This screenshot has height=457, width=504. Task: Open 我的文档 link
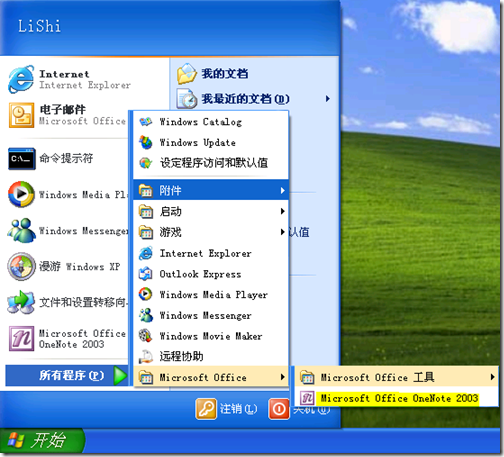tap(225, 74)
